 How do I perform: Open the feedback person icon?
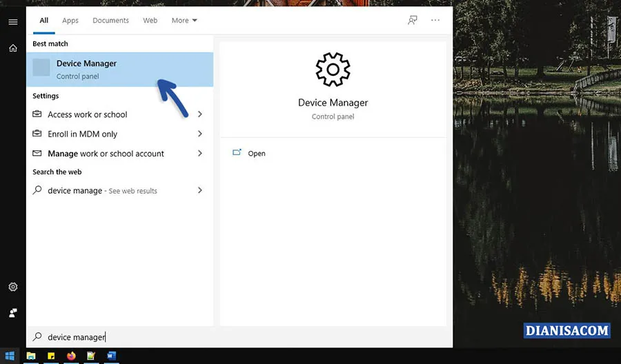click(413, 20)
